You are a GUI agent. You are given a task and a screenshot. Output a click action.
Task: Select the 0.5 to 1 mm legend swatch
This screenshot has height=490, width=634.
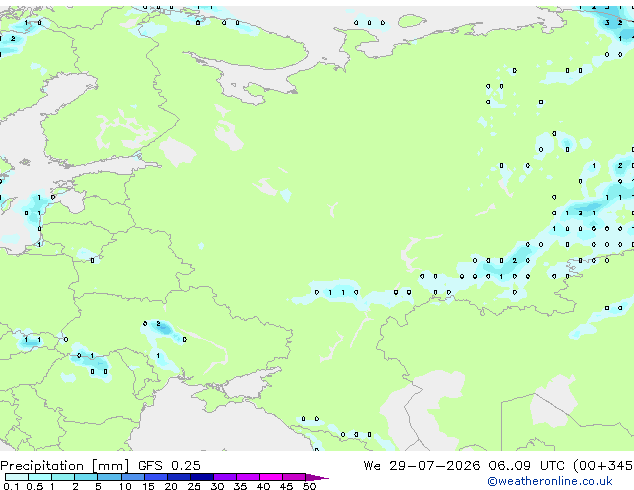(x=40, y=477)
